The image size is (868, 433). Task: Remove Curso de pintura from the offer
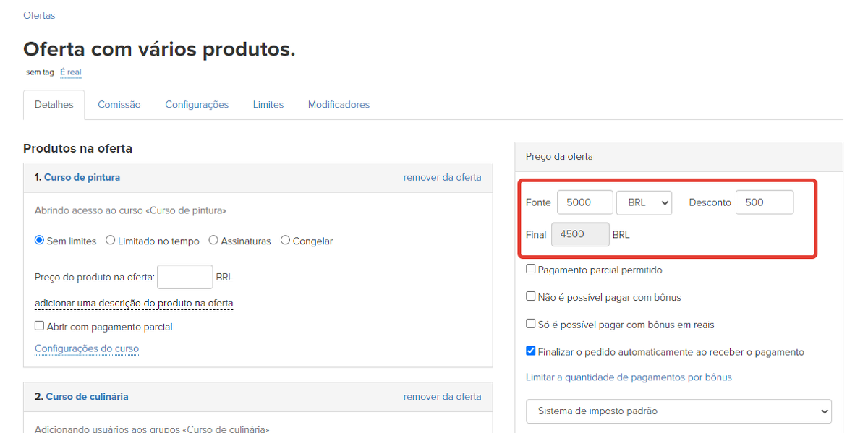(442, 177)
